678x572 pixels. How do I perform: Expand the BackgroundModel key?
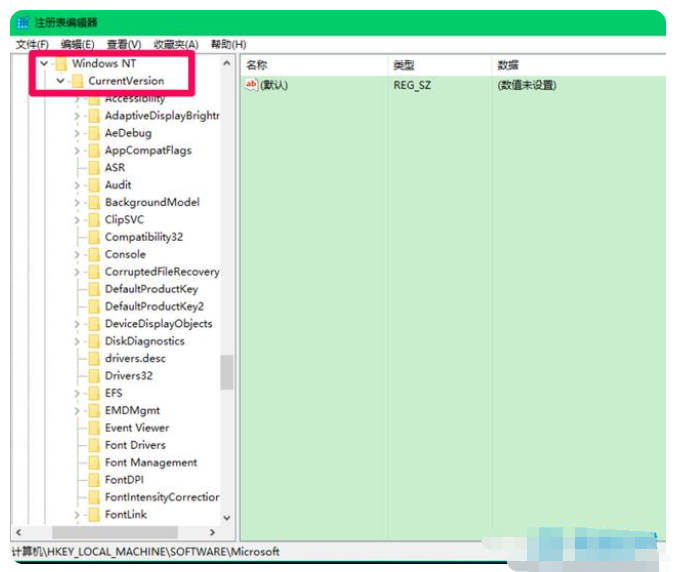click(77, 202)
